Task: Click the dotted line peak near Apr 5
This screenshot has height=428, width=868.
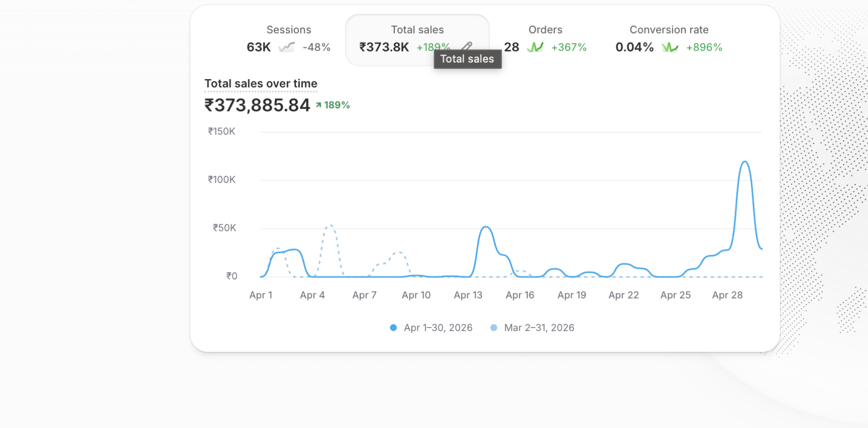Action: 330,225
